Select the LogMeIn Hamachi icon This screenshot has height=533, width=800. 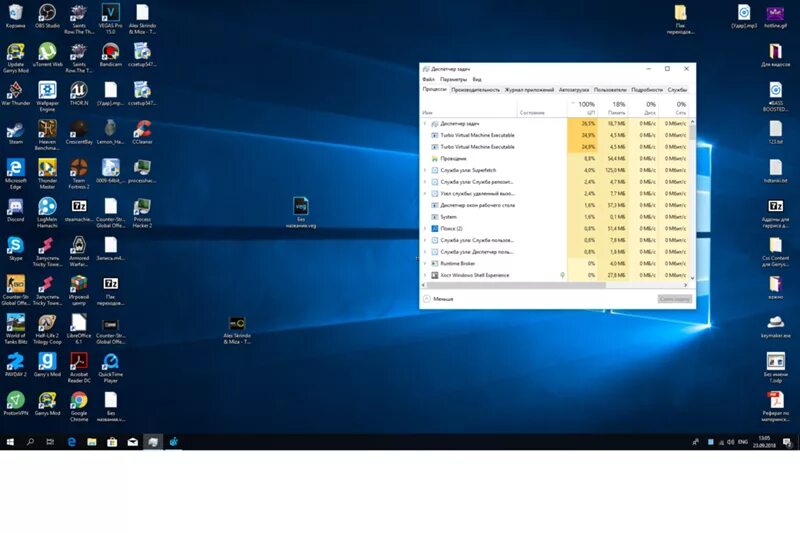[47, 213]
